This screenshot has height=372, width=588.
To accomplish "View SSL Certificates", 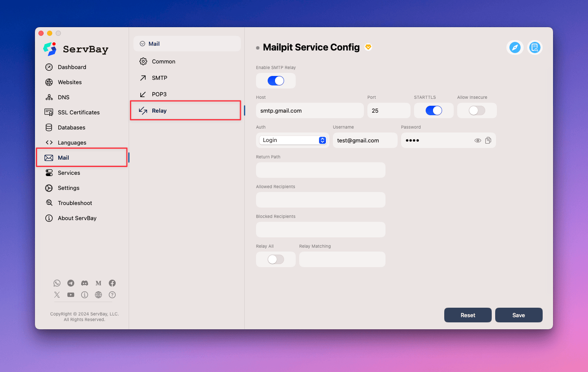I will pyautogui.click(x=78, y=112).
